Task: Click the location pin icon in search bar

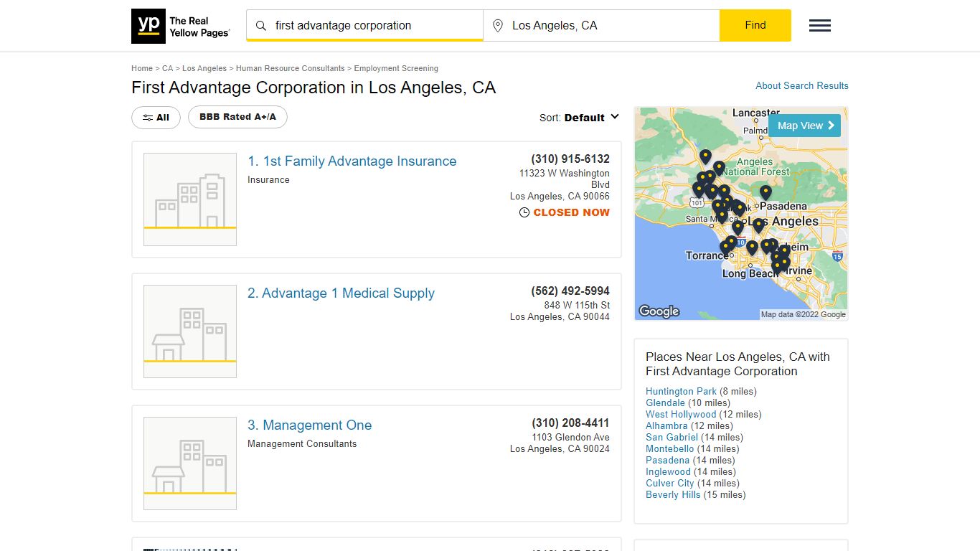Action: click(x=498, y=26)
